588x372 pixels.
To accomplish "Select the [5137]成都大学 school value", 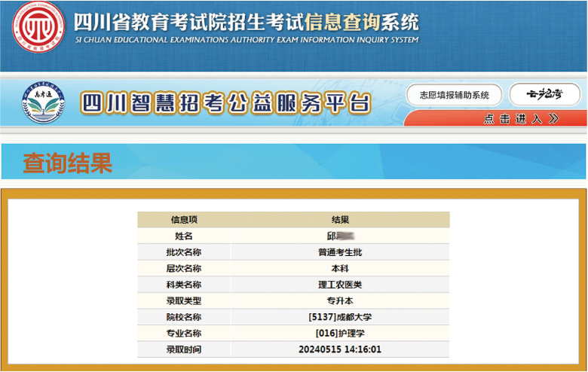I will click(340, 317).
